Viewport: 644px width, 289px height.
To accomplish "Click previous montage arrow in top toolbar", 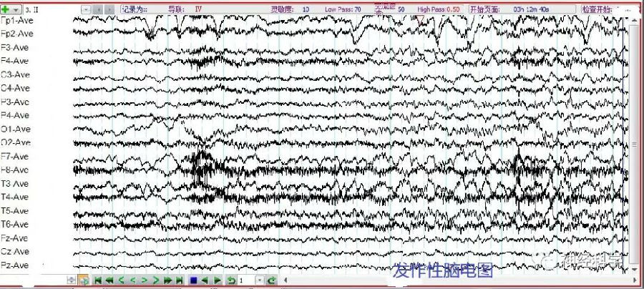I will click(x=99, y=9).
